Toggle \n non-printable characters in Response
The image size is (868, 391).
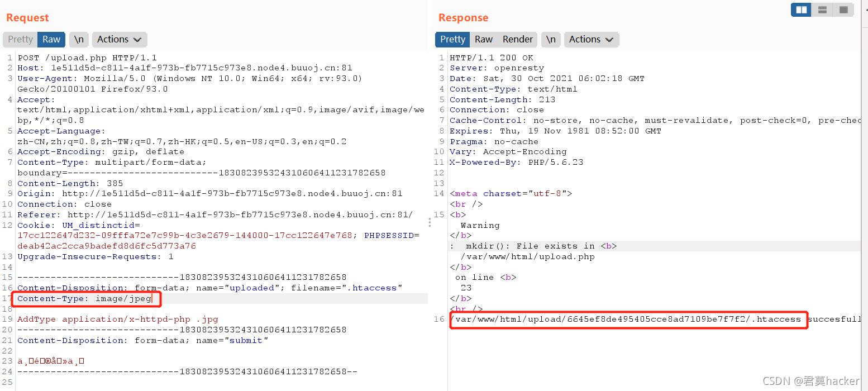pyautogui.click(x=551, y=39)
